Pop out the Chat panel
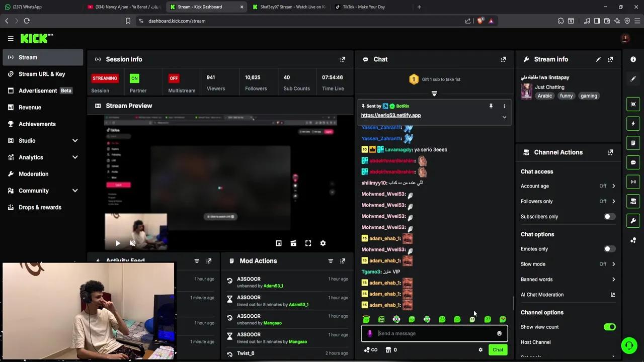The height and width of the screenshot is (362, 644). 503,59
